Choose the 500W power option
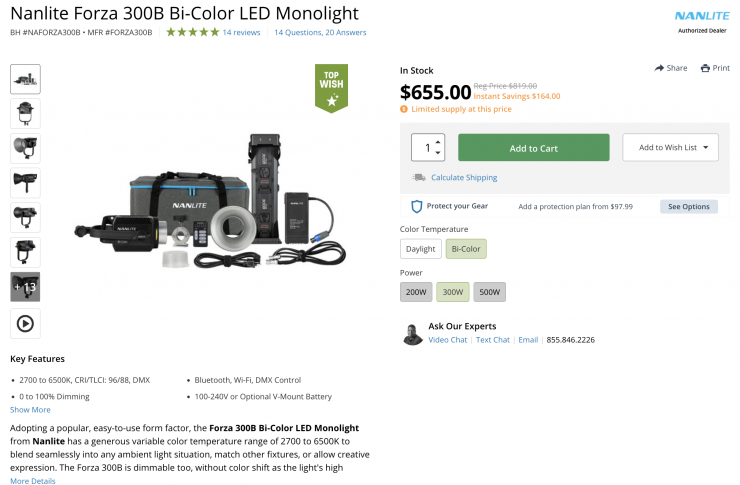The height and width of the screenshot is (485, 740). tap(489, 292)
